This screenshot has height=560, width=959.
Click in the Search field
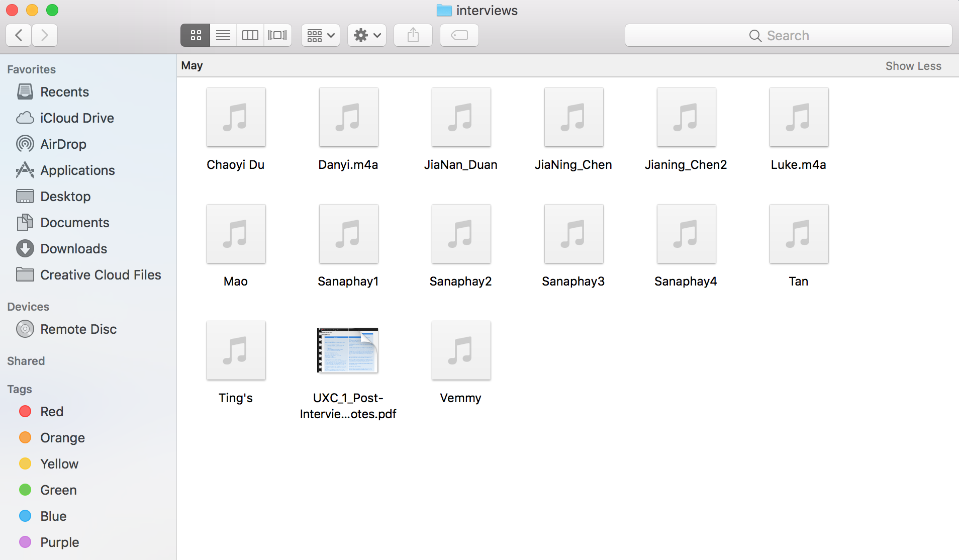pos(788,35)
